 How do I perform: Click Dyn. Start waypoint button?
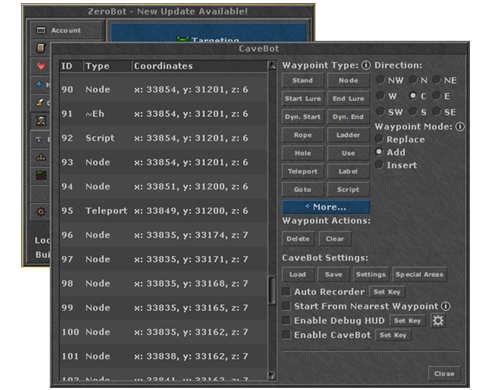(303, 117)
